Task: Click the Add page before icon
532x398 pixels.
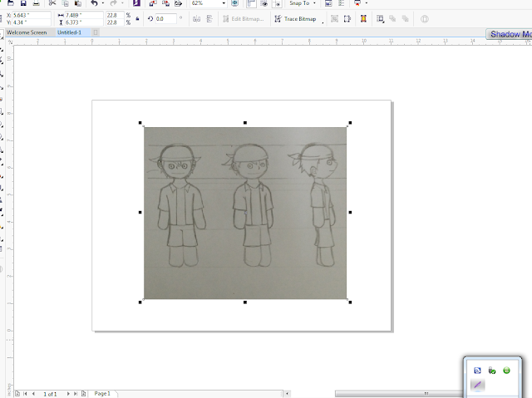Action: [x=17, y=394]
